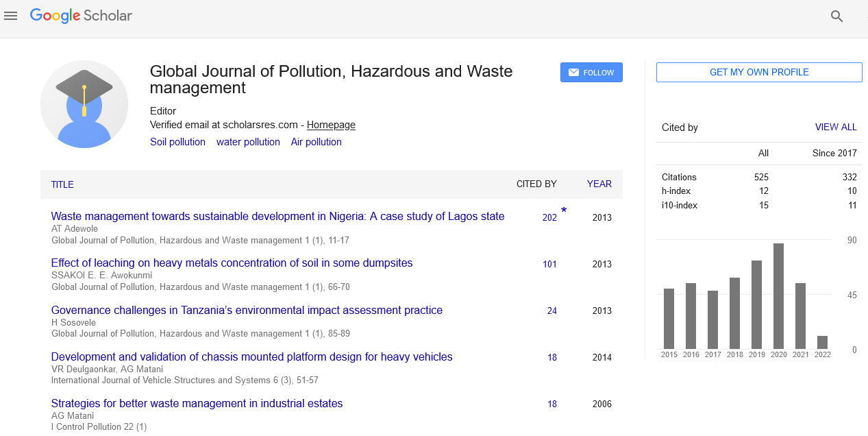Click the Since 2017 column header

pos(834,153)
